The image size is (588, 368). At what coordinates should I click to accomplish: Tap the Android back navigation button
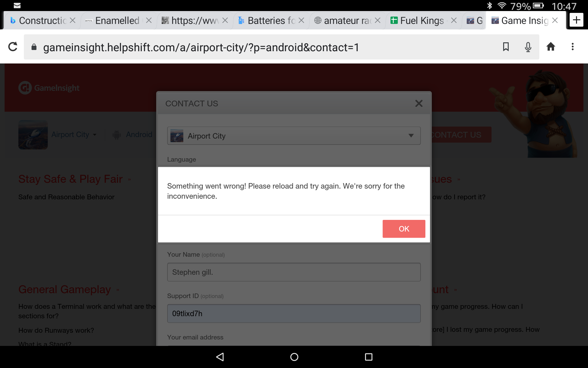coord(220,357)
